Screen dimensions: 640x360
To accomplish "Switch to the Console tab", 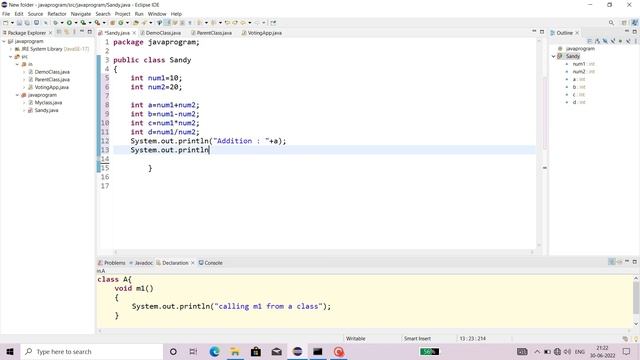I will tap(211, 263).
